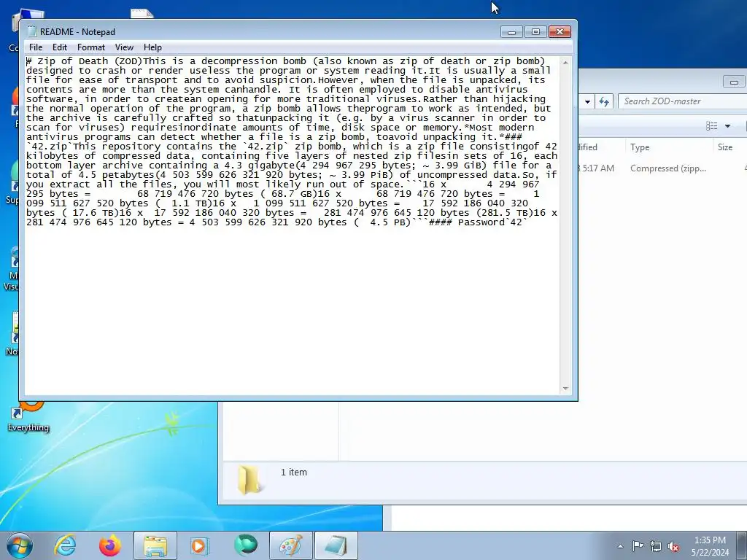Image resolution: width=747 pixels, height=560 pixels.
Task: Click the muted volume tray icon
Action: point(673,546)
